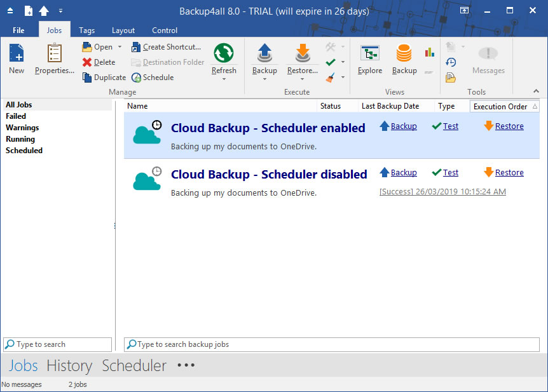Open the File menu
548x392 pixels.
click(x=18, y=30)
